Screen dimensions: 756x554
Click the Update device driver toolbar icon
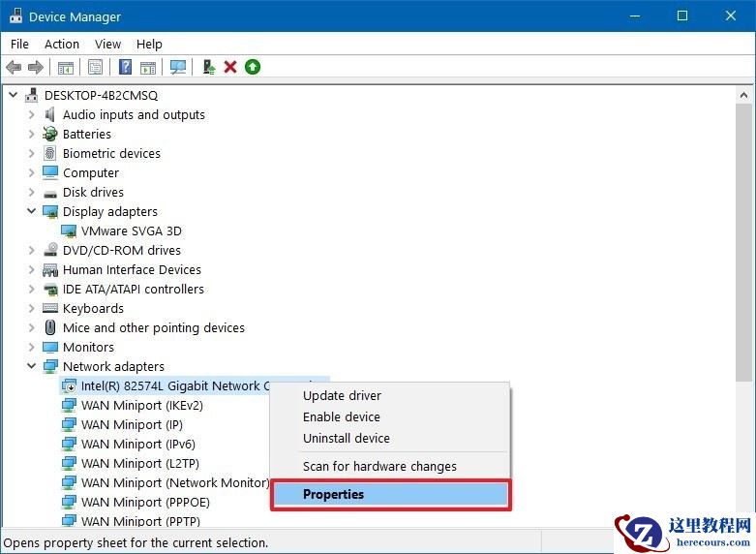click(x=209, y=67)
